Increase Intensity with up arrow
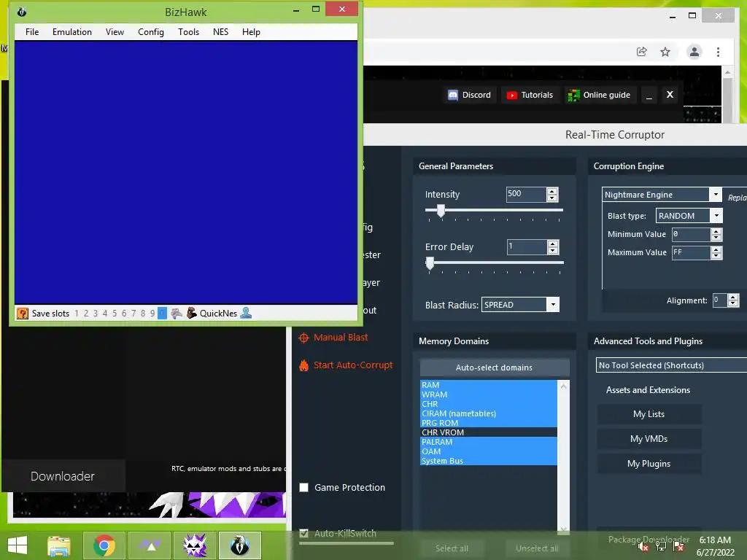This screenshot has height=560, width=747. pos(552,191)
